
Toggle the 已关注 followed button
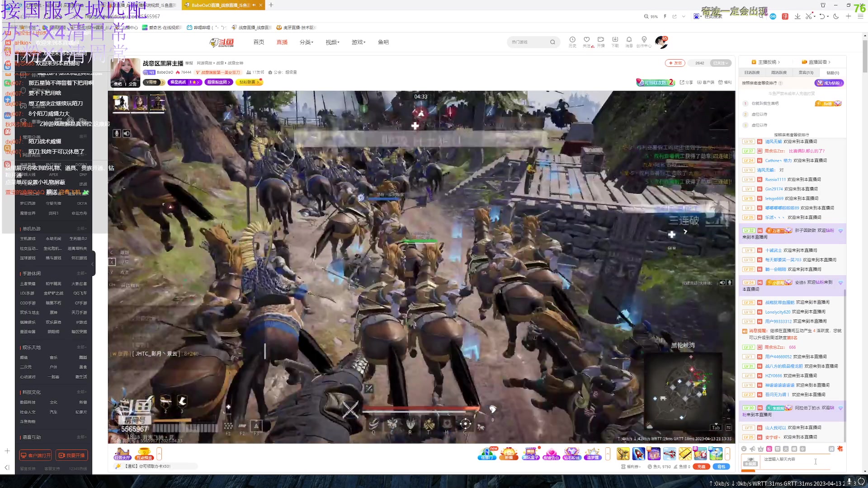tap(721, 63)
